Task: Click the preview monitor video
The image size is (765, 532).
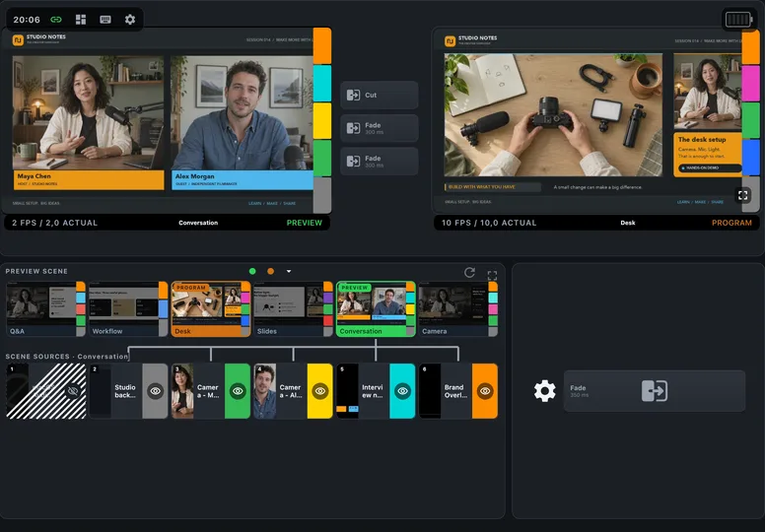Action: 157,120
